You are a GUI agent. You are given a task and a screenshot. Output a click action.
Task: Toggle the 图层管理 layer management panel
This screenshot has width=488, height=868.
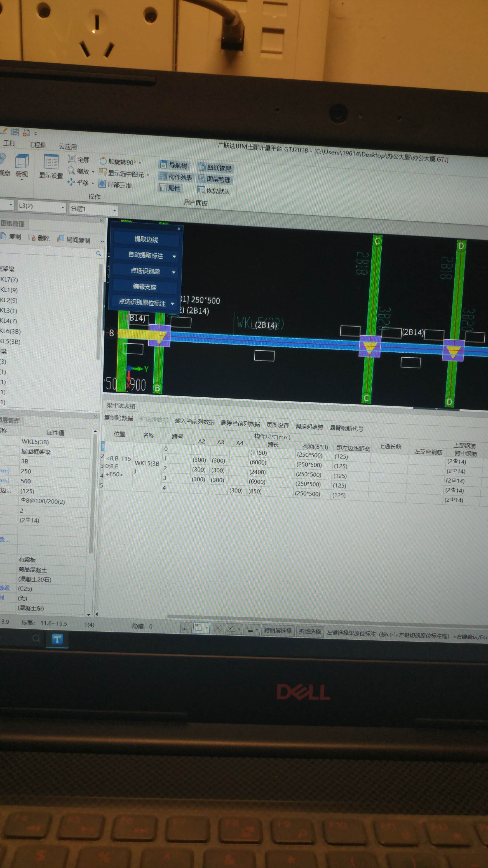pos(214,179)
